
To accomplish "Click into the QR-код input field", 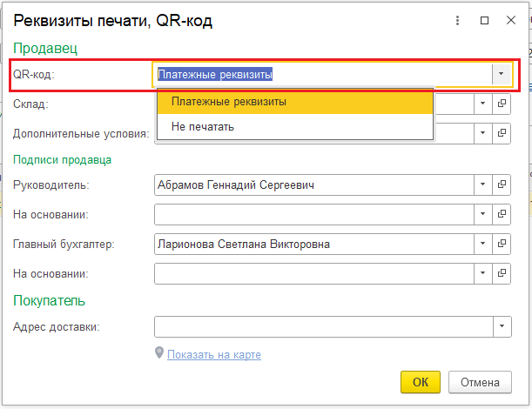I will click(323, 74).
